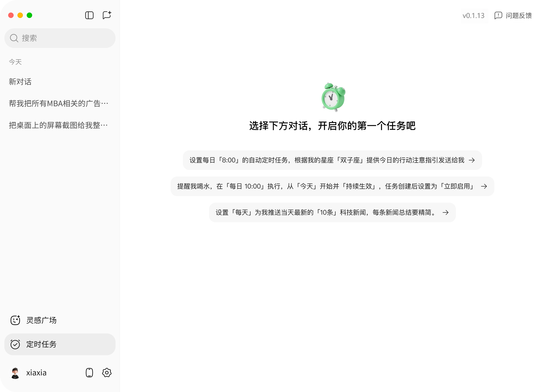Click the 定时任务 clock check icon
This screenshot has height=392, width=545.
(15, 344)
